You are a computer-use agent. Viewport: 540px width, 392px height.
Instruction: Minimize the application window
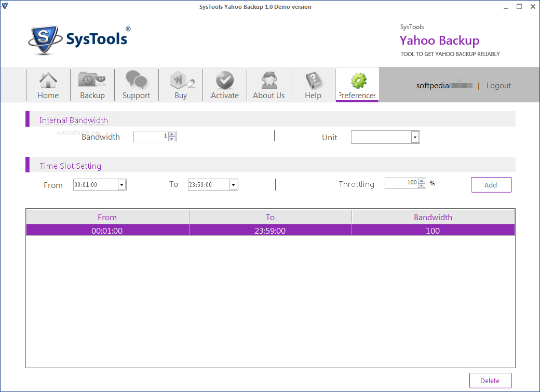(506, 7)
